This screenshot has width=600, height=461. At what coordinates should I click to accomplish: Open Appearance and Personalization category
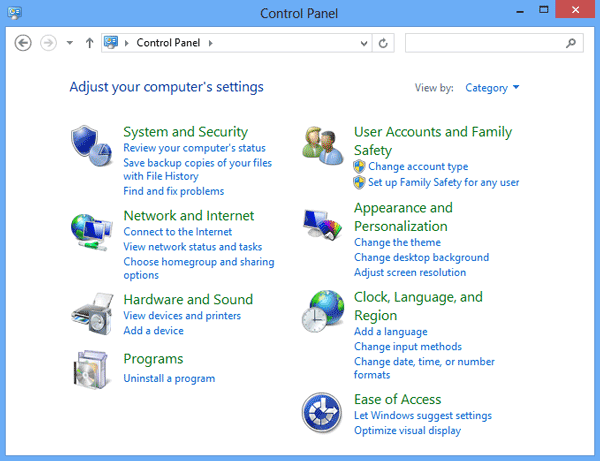pyautogui.click(x=403, y=217)
